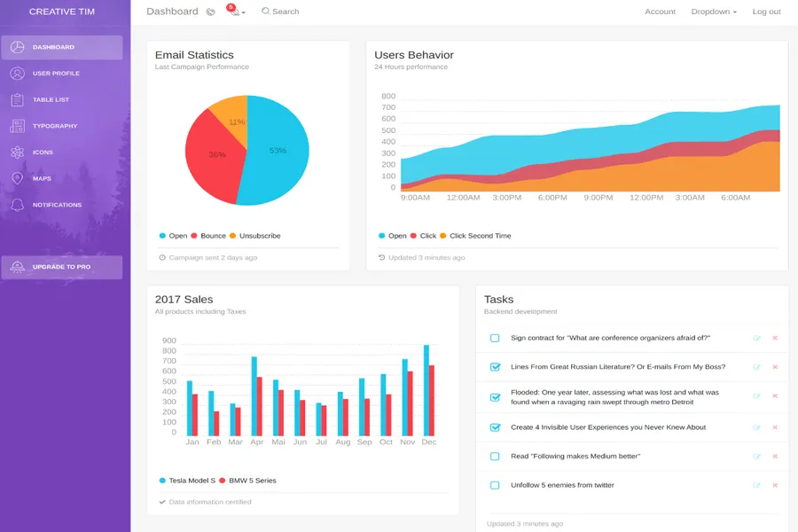
Task: Remove the "Read Following makes Medium better" task
Action: (775, 457)
